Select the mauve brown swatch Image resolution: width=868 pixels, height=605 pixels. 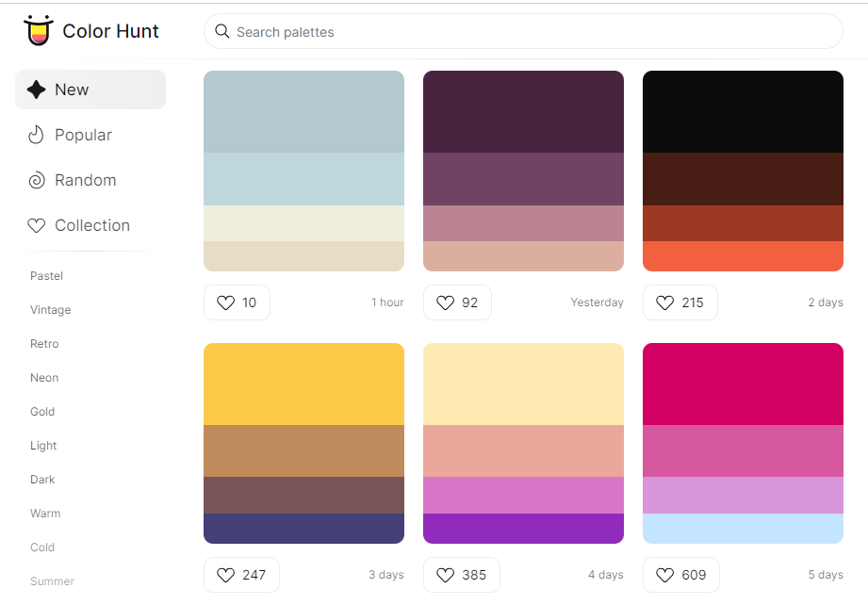point(303,496)
